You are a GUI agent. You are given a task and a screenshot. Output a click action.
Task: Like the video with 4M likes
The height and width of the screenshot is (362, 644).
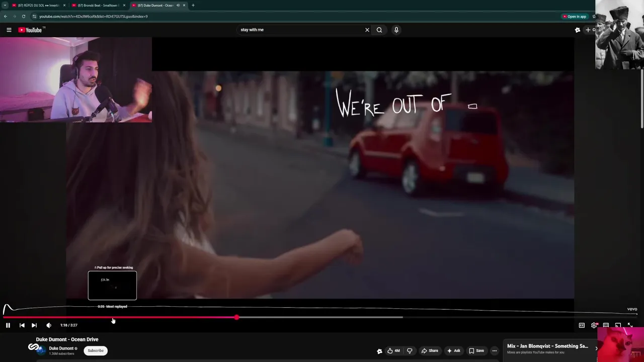pyautogui.click(x=393, y=351)
